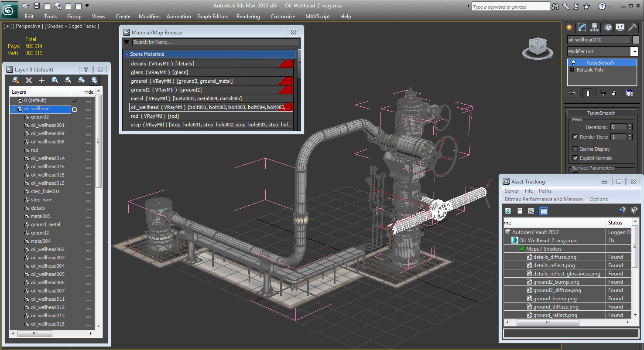The image size is (644, 350).
Task: Save file via floppy disk icon
Action: (x=37, y=6)
